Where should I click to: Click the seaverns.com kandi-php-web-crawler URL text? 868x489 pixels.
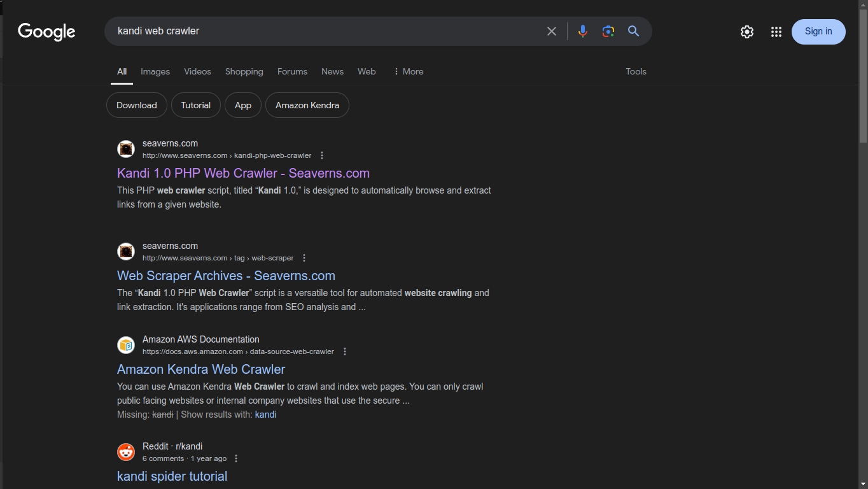(227, 155)
